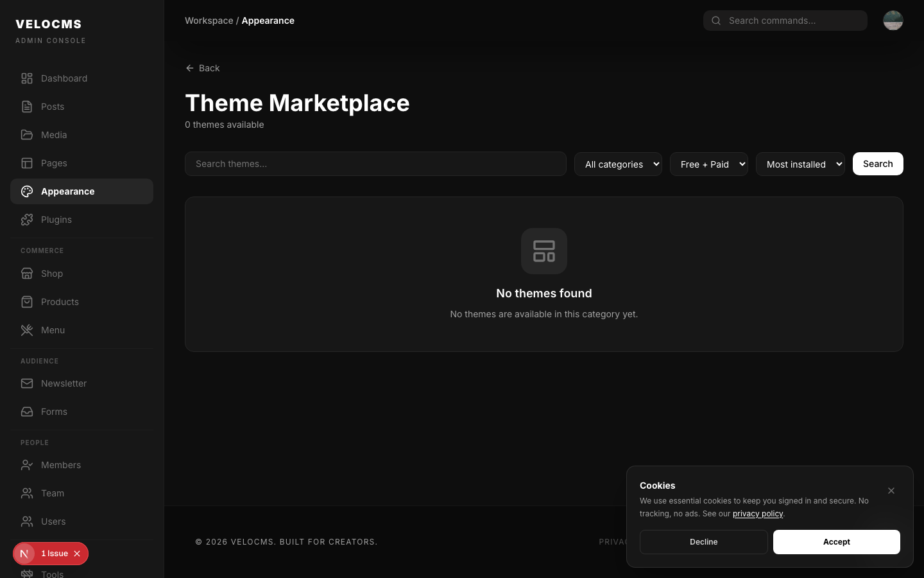Decline cookies
Viewport: 924px width, 578px height.
pyautogui.click(x=703, y=542)
